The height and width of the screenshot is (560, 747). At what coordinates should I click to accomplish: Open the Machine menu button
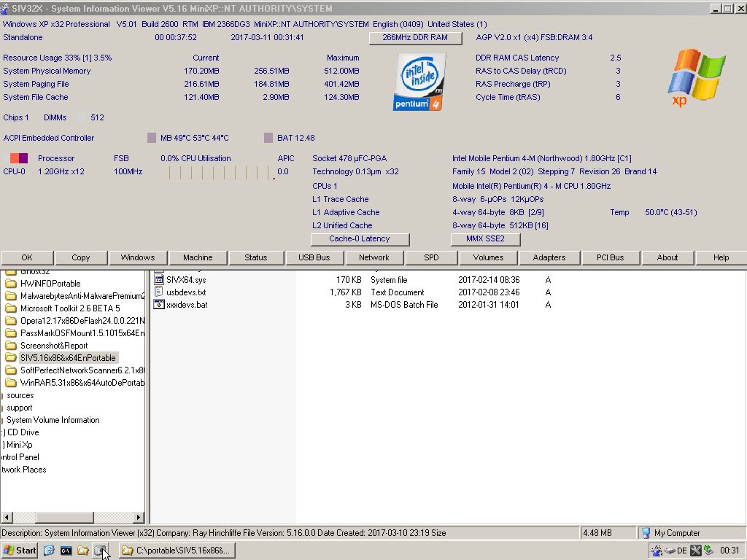[198, 257]
